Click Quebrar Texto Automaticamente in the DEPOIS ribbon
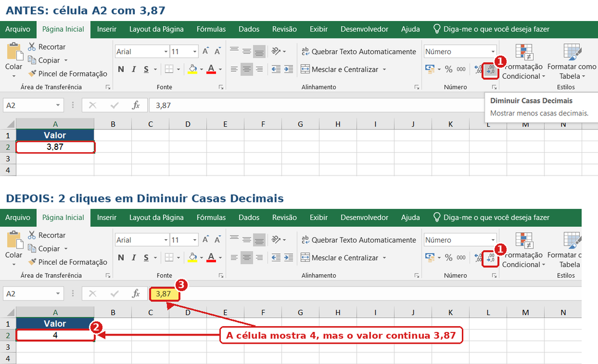This screenshot has height=364, width=598. tap(359, 240)
